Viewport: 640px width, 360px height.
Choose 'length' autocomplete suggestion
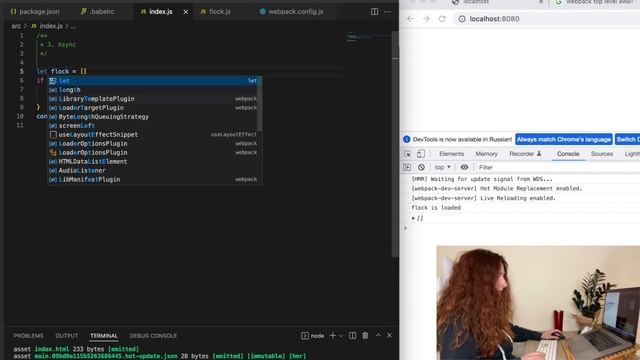[x=154, y=90]
